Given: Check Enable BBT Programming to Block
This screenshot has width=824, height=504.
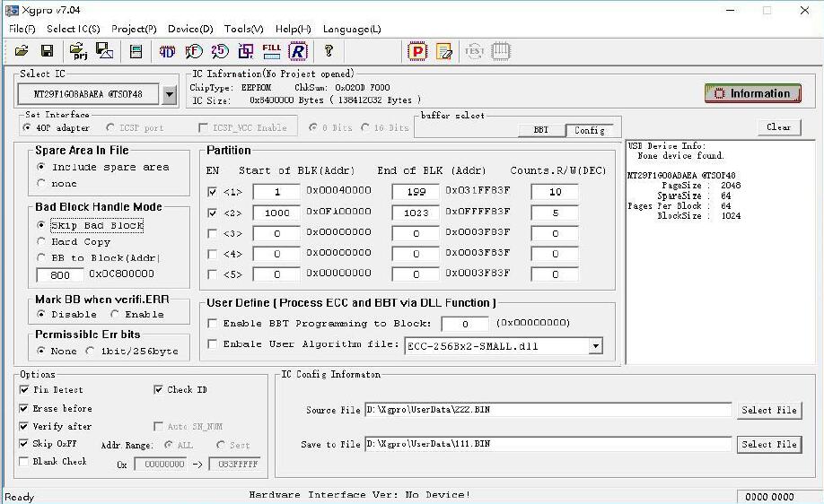Looking at the screenshot, I should click(213, 324).
